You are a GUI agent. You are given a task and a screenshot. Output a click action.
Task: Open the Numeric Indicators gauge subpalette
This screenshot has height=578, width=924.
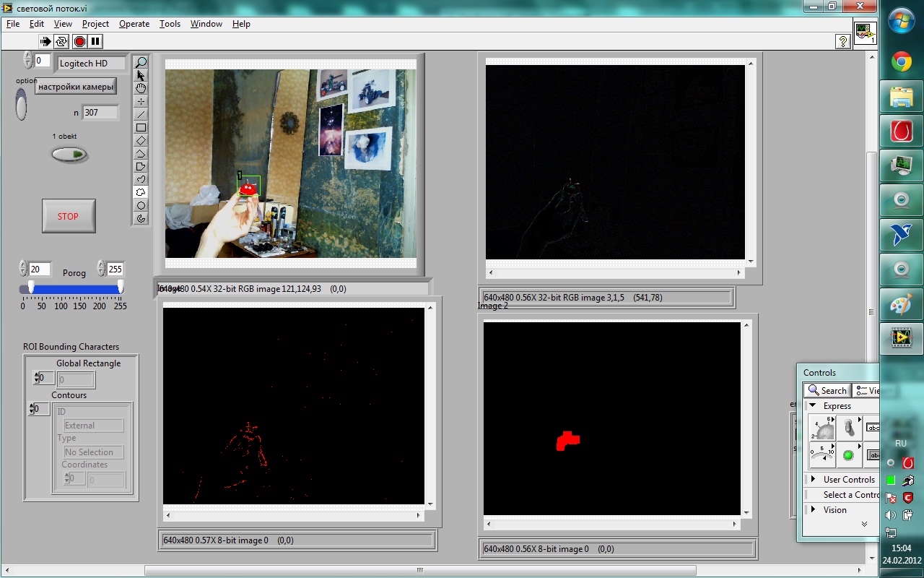point(822,454)
